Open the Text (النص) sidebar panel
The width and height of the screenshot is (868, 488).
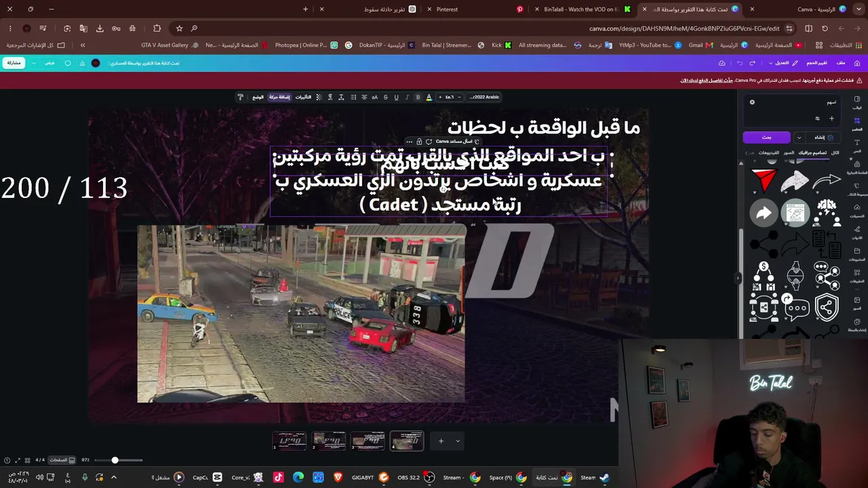pos(857,145)
